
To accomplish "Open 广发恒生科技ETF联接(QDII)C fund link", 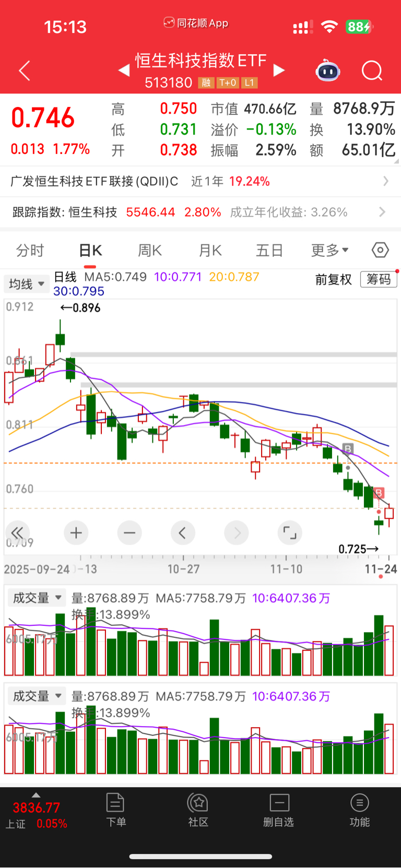I will (95, 181).
